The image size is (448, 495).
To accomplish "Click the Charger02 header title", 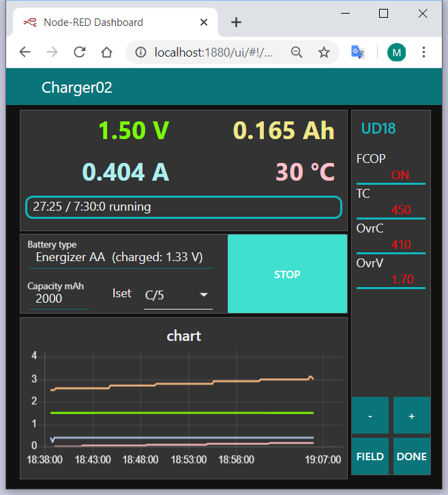I will 77,87.
